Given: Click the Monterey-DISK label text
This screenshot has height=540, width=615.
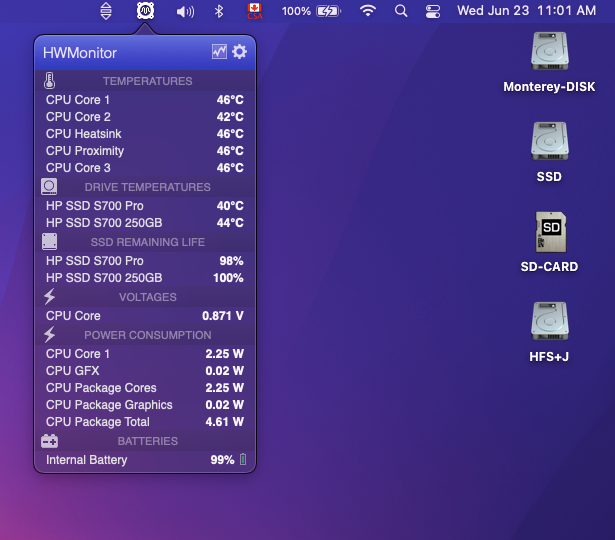Looking at the screenshot, I should click(549, 86).
